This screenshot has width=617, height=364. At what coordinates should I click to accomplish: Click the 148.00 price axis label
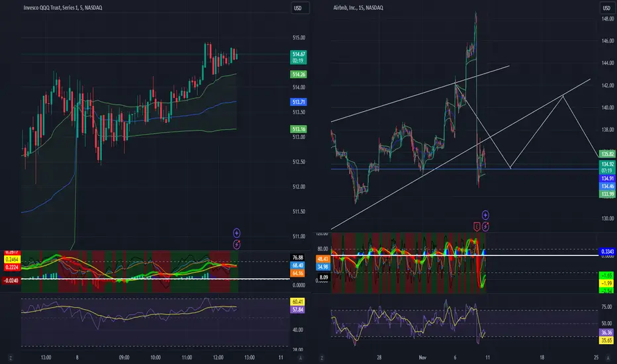click(608, 19)
